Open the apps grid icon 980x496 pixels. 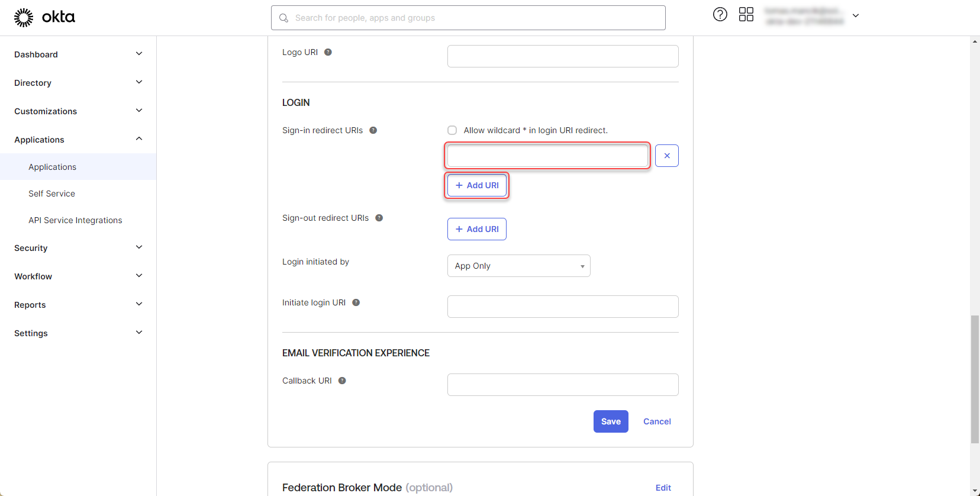tap(746, 15)
